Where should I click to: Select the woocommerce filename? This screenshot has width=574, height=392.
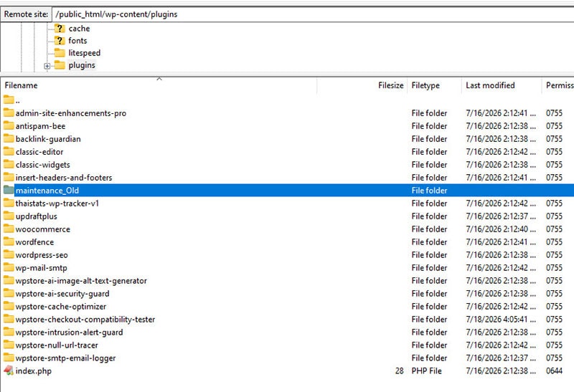(43, 229)
